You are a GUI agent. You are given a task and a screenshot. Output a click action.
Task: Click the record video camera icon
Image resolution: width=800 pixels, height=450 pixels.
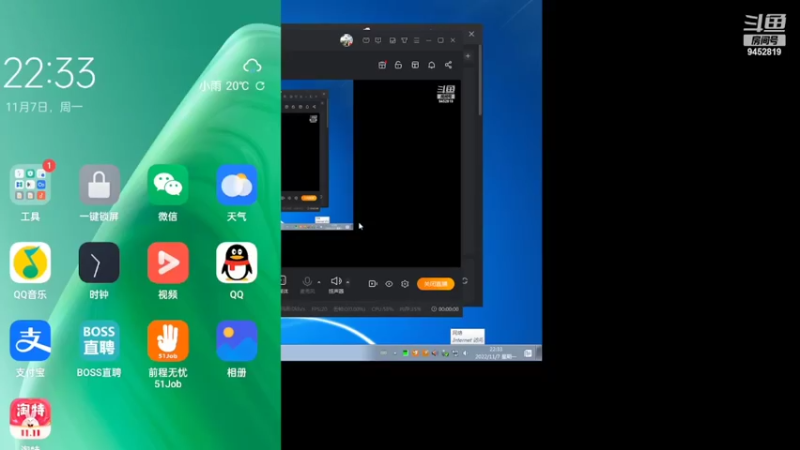click(x=372, y=284)
